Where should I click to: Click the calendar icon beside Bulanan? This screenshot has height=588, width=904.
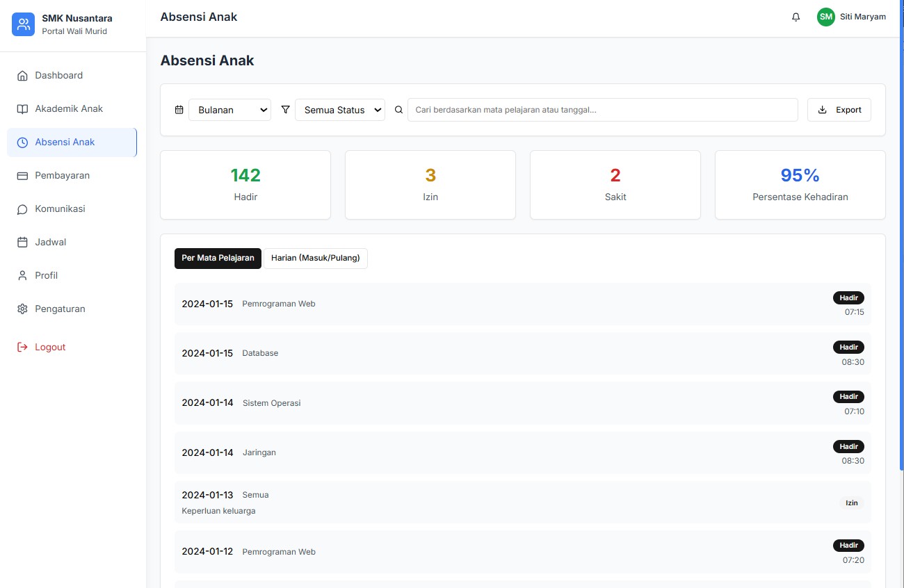(x=179, y=110)
